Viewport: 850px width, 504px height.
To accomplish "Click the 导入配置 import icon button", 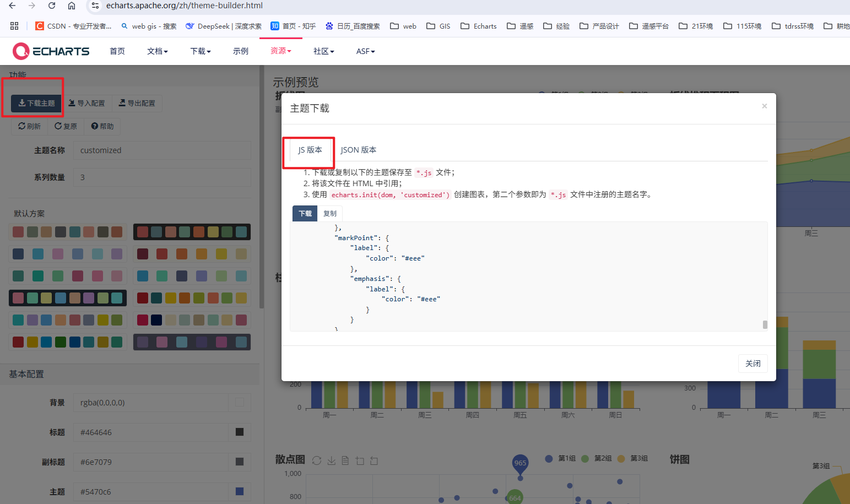I will coord(87,103).
